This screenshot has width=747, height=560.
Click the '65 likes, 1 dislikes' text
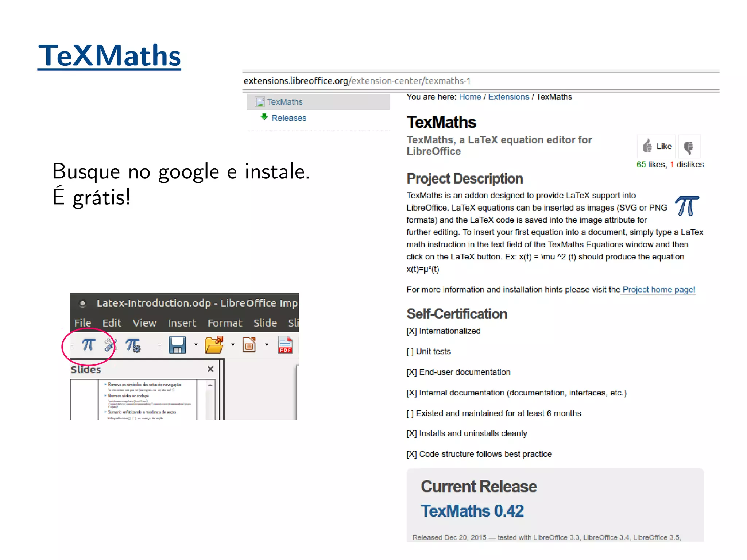point(670,165)
